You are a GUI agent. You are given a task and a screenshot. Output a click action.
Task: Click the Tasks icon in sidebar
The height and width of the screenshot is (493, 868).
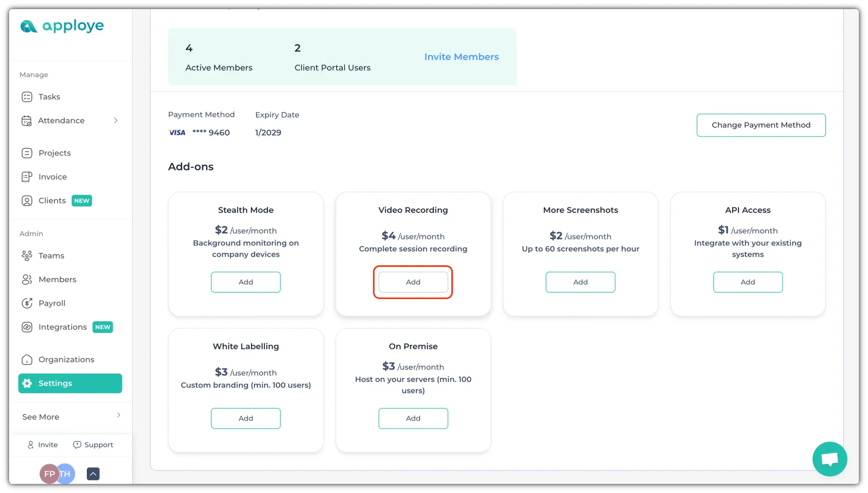pos(27,97)
